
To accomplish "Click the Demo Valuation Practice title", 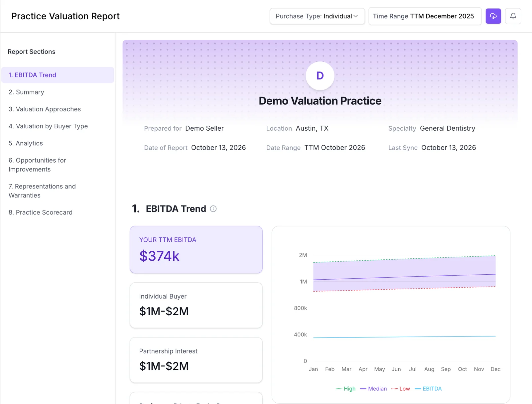I will pos(320,101).
